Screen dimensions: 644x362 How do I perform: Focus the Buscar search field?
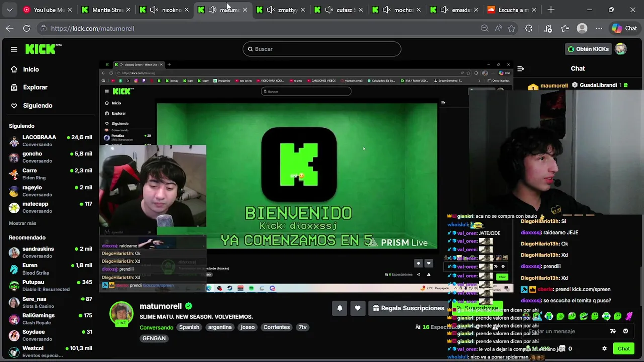tap(322, 49)
